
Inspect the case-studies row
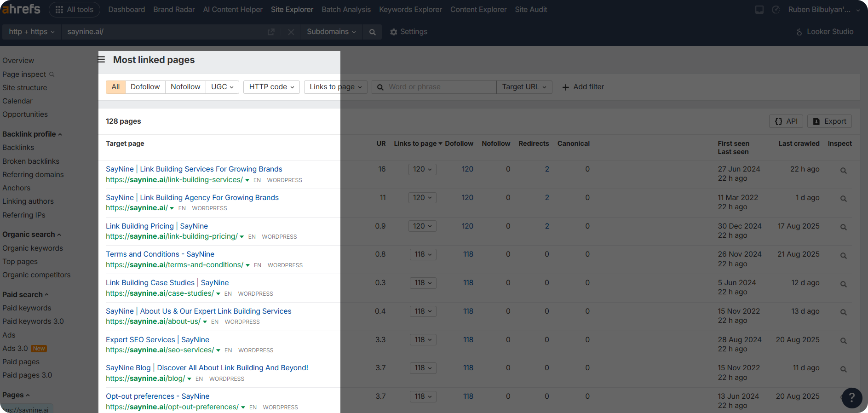click(843, 284)
